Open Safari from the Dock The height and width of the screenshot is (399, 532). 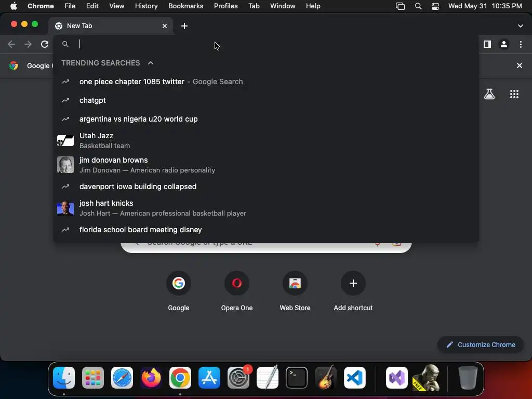point(122,378)
